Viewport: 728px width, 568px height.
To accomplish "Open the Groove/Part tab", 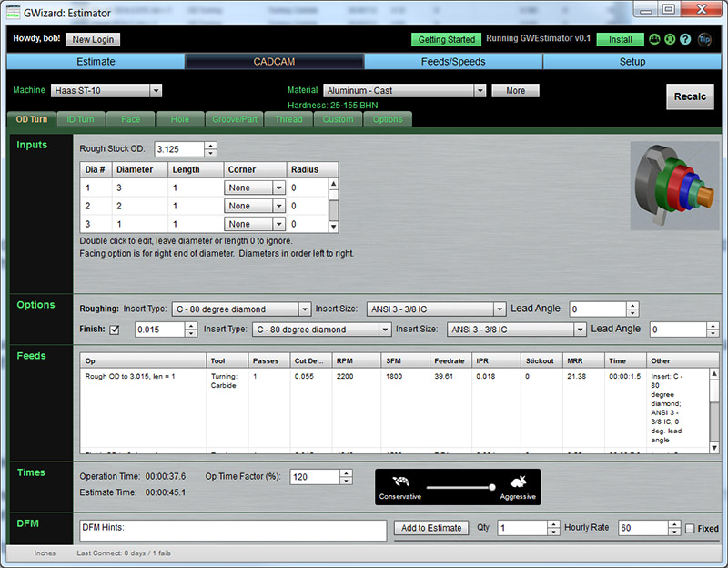I will tap(237, 119).
